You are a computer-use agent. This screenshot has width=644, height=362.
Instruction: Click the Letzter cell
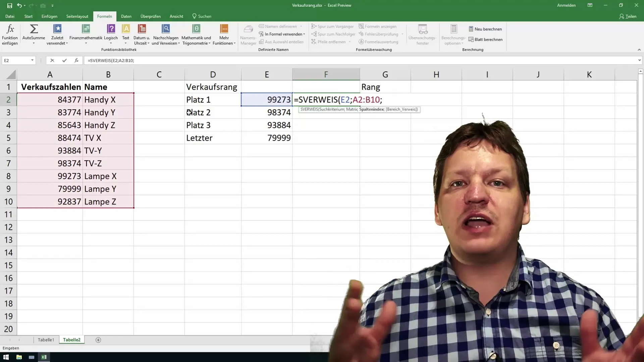click(x=213, y=138)
